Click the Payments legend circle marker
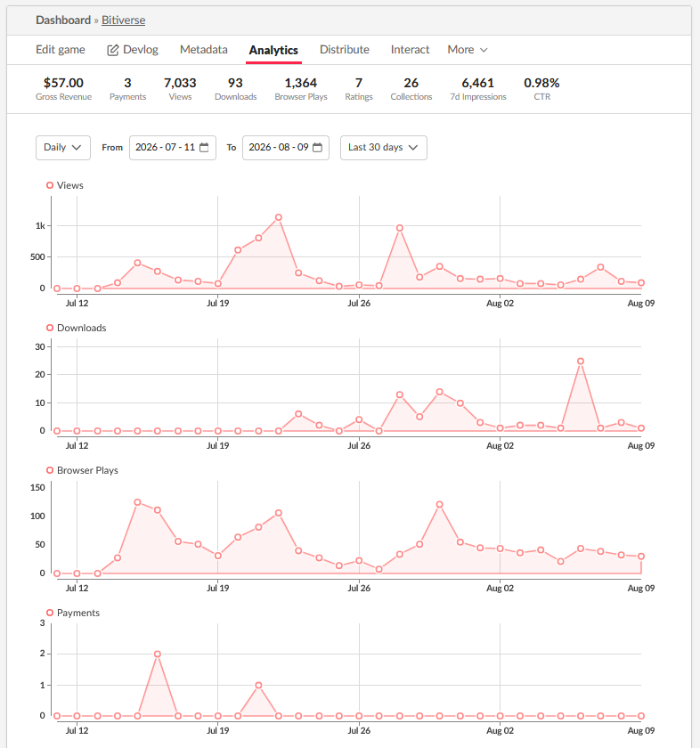This screenshot has width=700, height=748. coord(50,613)
